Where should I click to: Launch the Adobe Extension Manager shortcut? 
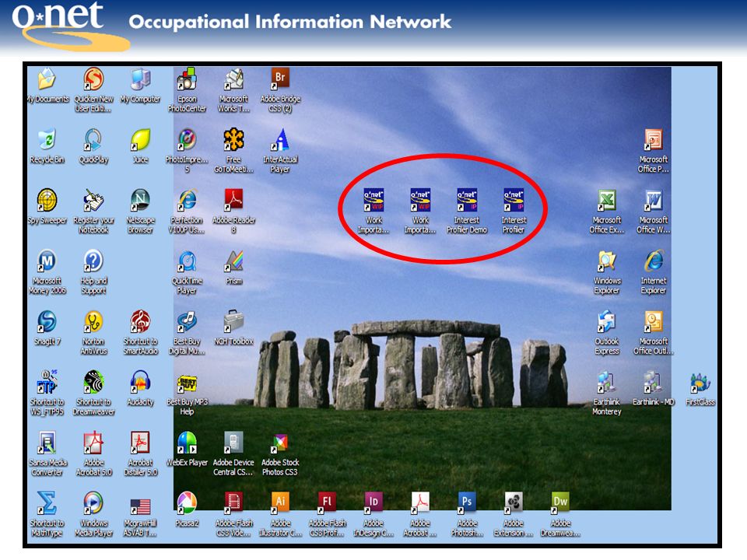click(x=514, y=503)
